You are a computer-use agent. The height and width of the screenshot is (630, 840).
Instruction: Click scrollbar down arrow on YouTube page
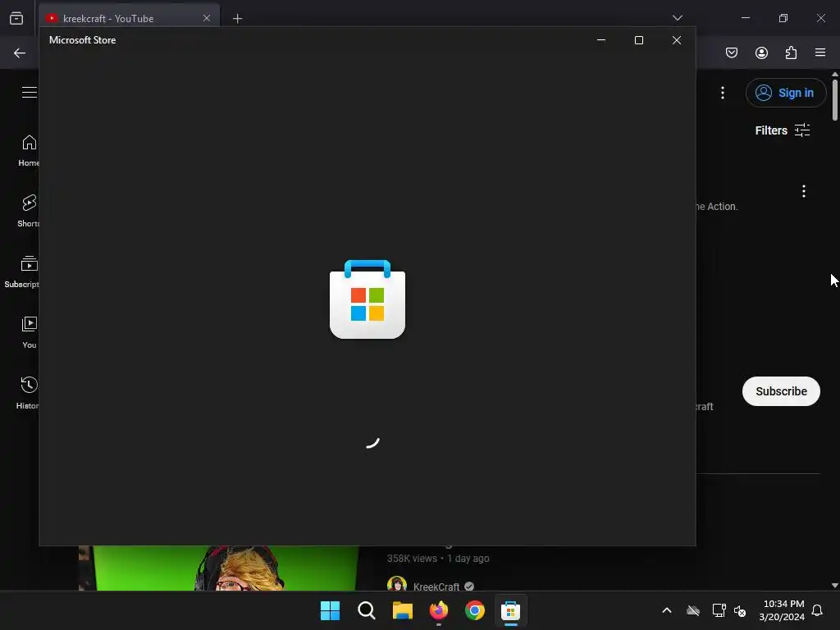(834, 586)
